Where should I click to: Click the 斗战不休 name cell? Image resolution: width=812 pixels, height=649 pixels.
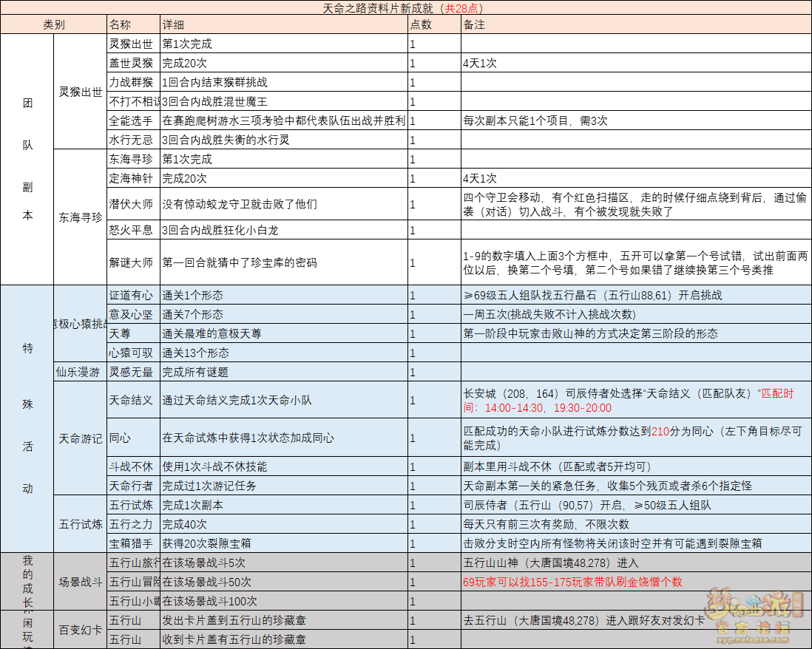click(x=134, y=466)
